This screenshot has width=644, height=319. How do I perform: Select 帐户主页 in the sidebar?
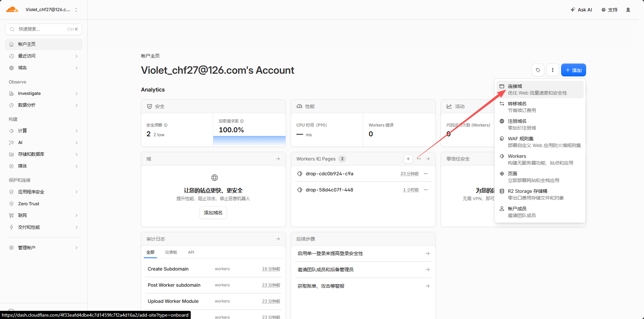coord(43,44)
